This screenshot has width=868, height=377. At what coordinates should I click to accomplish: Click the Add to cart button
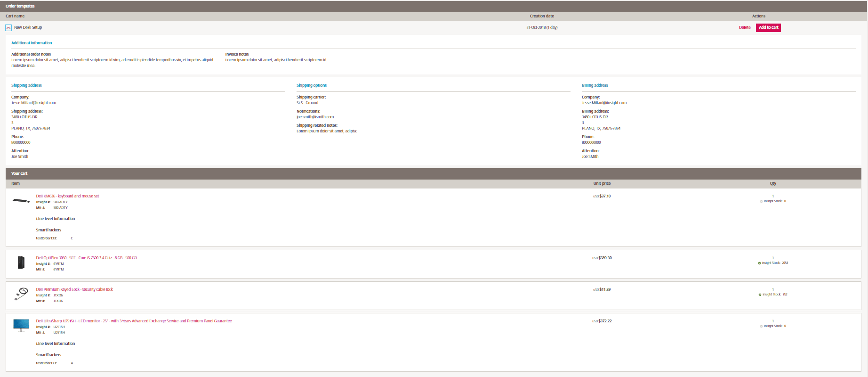tap(768, 28)
